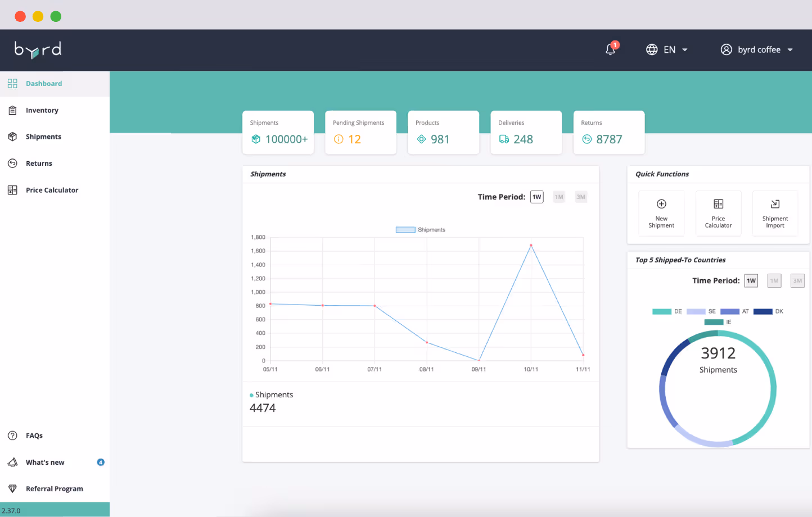Open Inventory in the sidebar
This screenshot has height=517, width=812.
click(x=55, y=110)
